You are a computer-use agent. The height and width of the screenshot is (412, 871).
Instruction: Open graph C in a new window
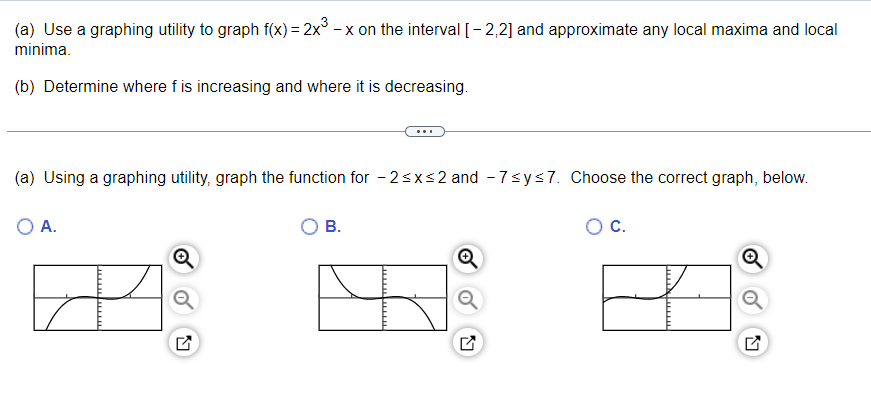click(753, 343)
